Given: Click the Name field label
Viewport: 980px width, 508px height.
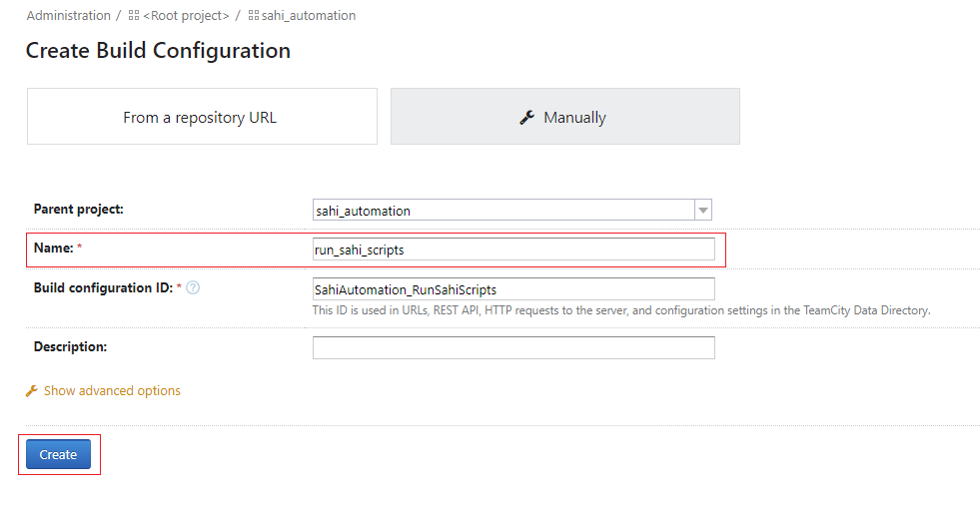Looking at the screenshot, I should pos(54,248).
